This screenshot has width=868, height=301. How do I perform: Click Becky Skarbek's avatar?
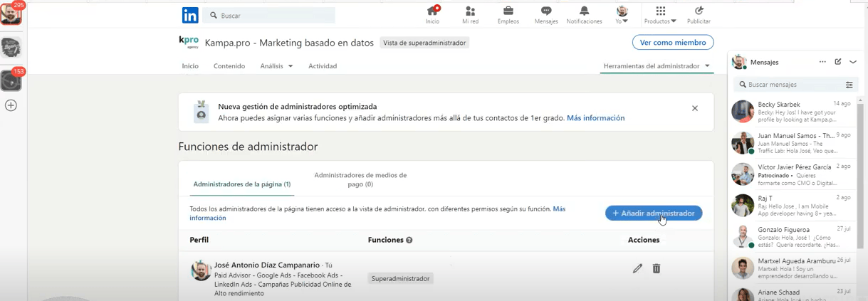(x=743, y=112)
